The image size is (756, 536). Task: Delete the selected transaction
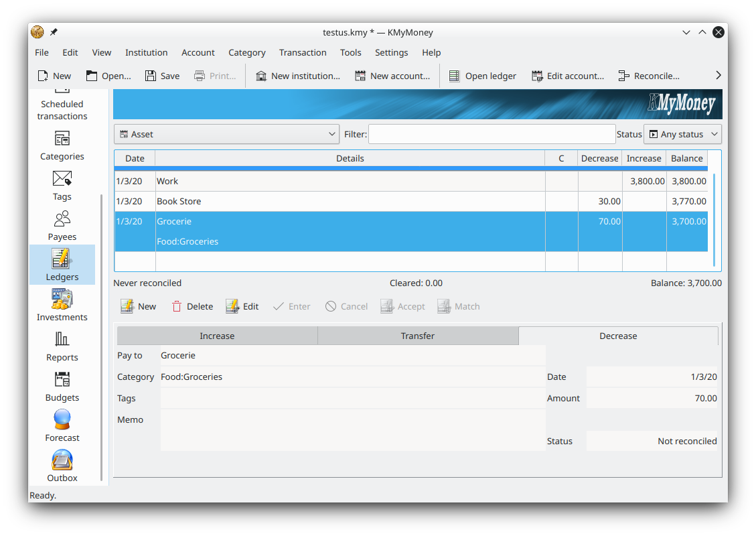192,306
